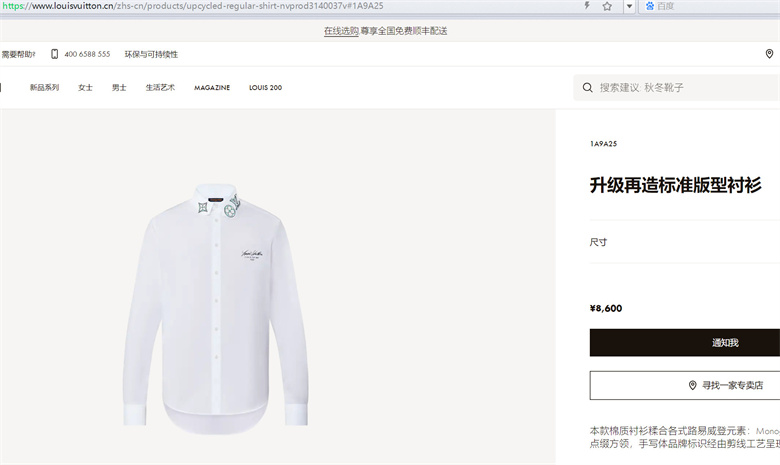Open the MAGAZINE menu item
The width and height of the screenshot is (780, 465).
pos(212,88)
